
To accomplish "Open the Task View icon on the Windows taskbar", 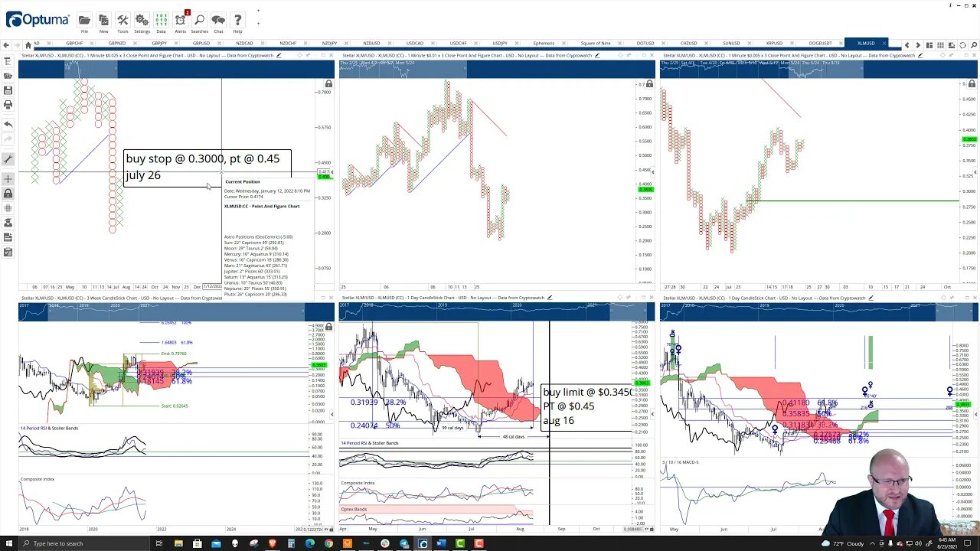I will (x=159, y=543).
